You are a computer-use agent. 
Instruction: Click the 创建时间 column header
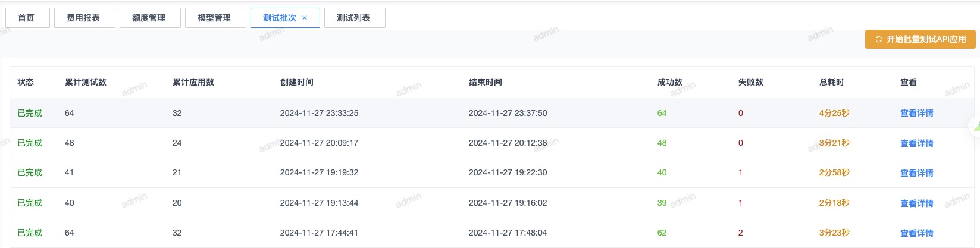297,82
